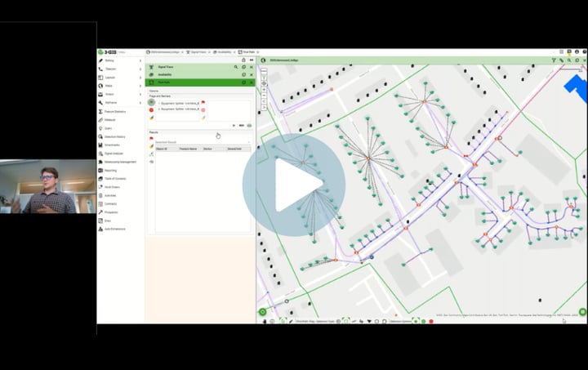Open the Selected Result dropdown

[203, 142]
